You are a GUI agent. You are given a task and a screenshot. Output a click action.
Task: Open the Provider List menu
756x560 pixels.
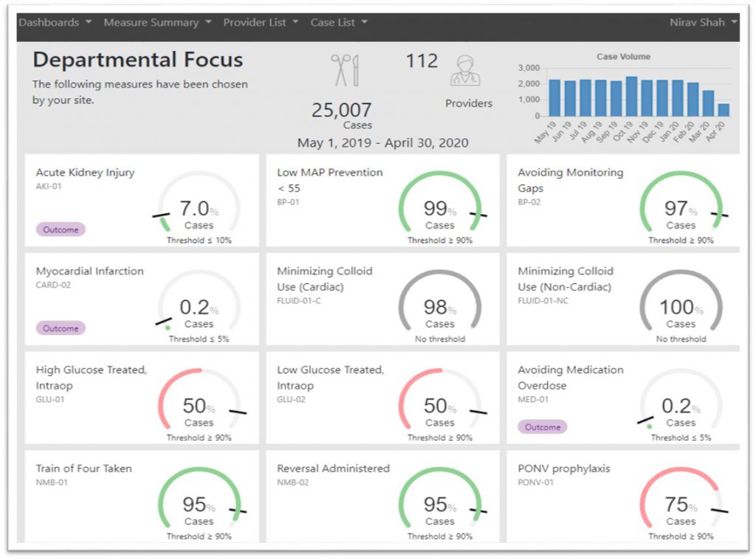(261, 22)
